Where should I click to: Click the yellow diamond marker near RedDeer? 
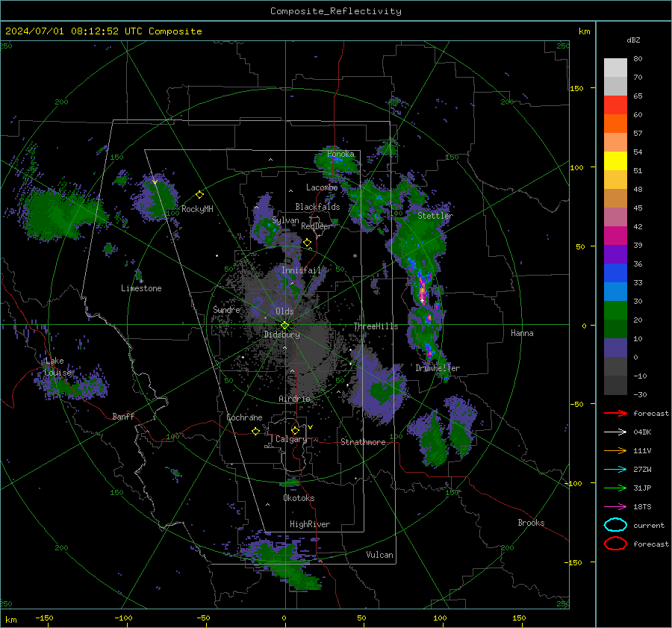tap(307, 243)
